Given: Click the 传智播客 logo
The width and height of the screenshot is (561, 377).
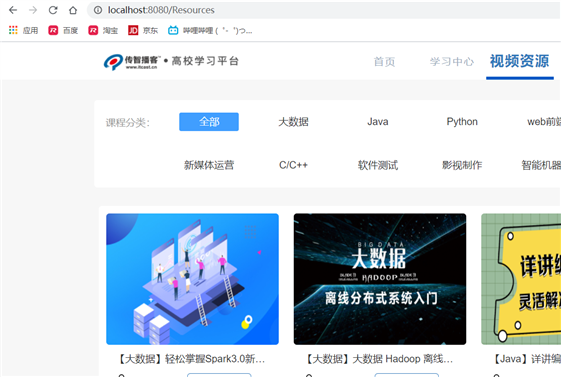Looking at the screenshot, I should pos(131,62).
